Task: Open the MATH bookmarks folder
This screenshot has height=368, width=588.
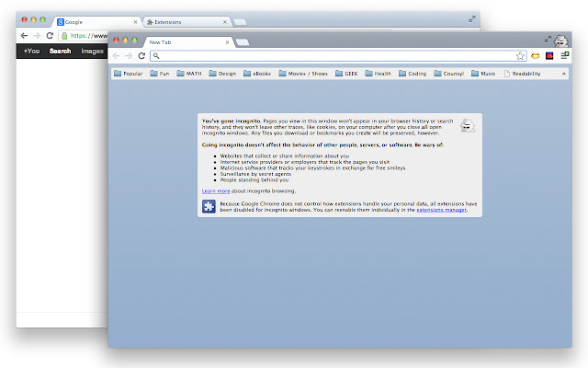Action: pyautogui.click(x=189, y=74)
